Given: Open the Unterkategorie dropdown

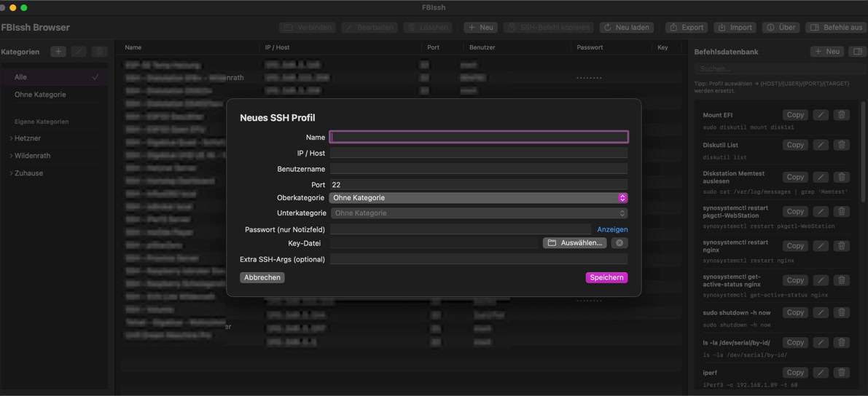Looking at the screenshot, I should (x=478, y=213).
